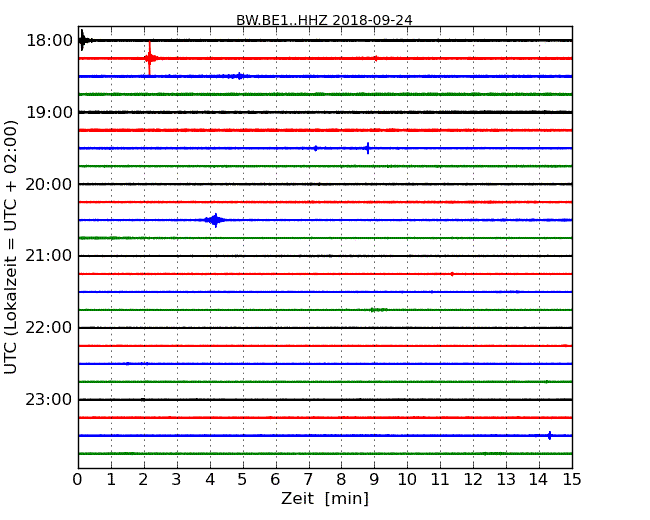Click the blue 19:30 spike near minute 9

pyautogui.click(x=368, y=148)
